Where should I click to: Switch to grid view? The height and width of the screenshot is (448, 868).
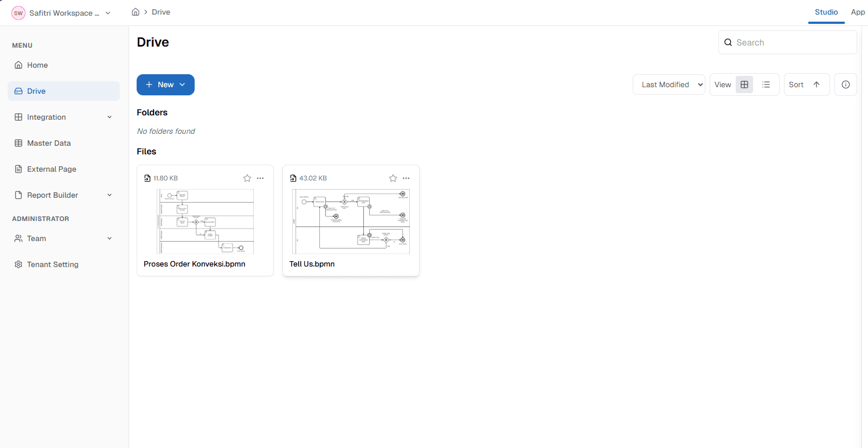pos(744,85)
